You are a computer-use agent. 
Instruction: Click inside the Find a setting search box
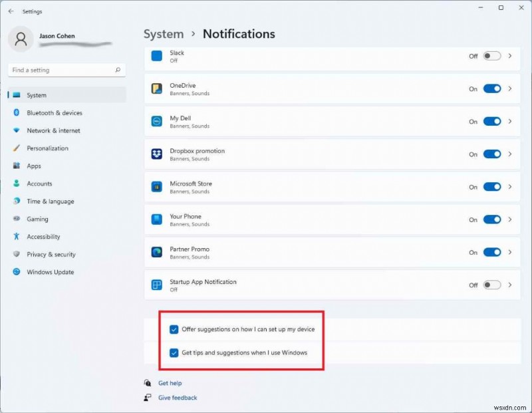coord(66,70)
